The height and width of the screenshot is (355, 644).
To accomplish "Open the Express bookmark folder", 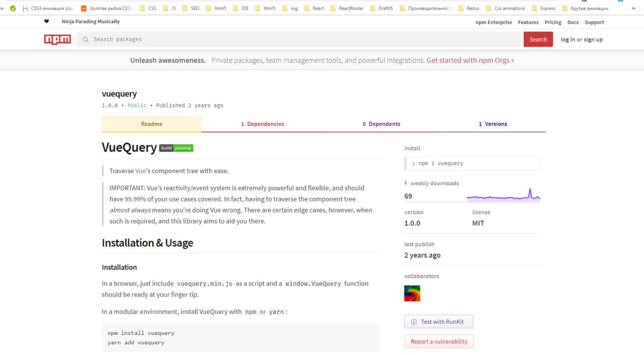I will (543, 8).
